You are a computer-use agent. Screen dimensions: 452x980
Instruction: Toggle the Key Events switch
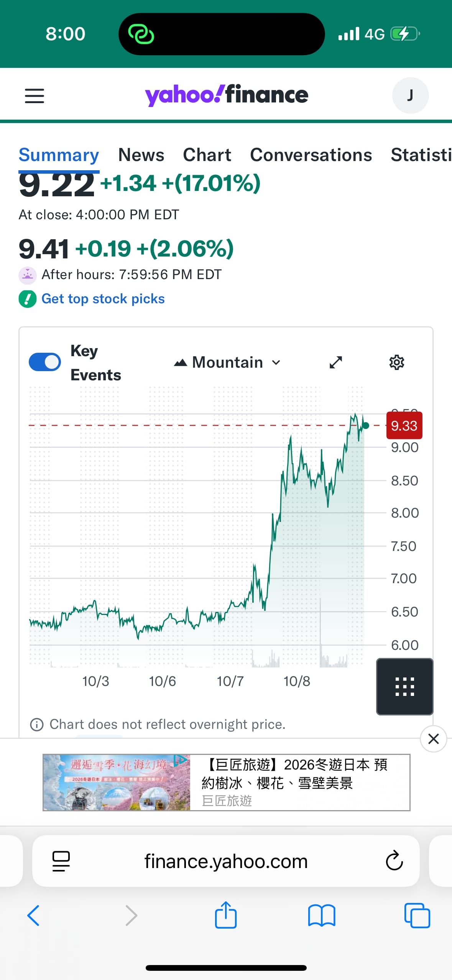click(45, 362)
